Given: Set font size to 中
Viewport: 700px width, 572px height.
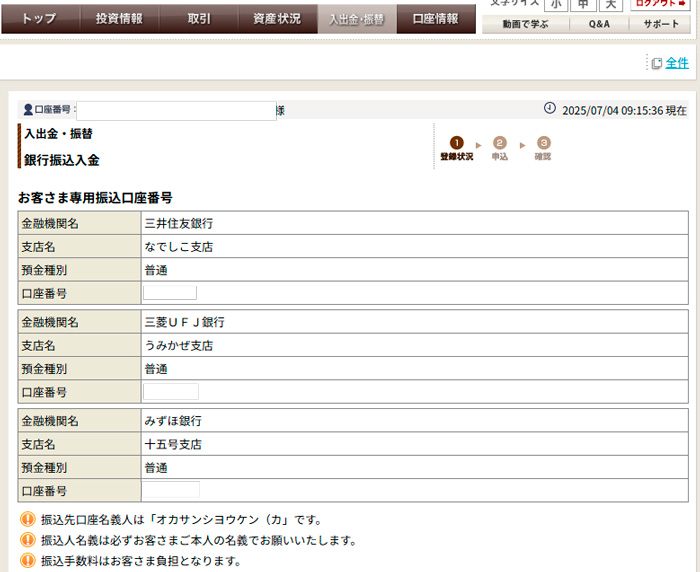Looking at the screenshot, I should [x=582, y=5].
